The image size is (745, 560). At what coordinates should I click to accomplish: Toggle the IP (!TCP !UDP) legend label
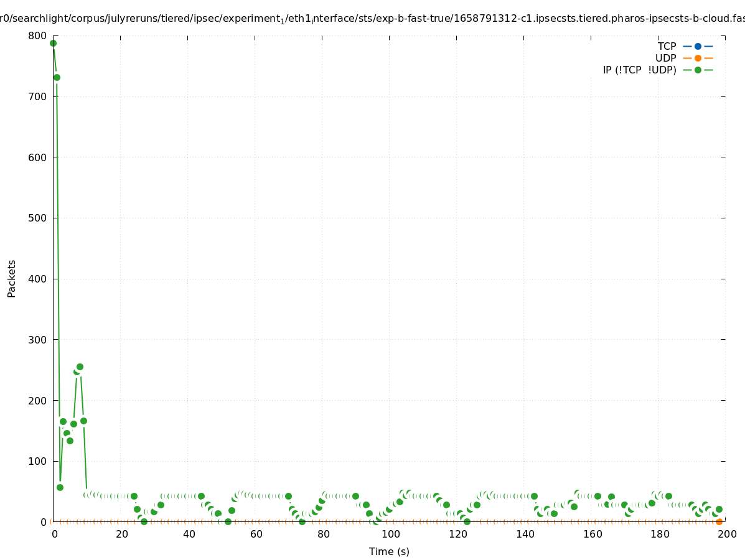click(639, 70)
